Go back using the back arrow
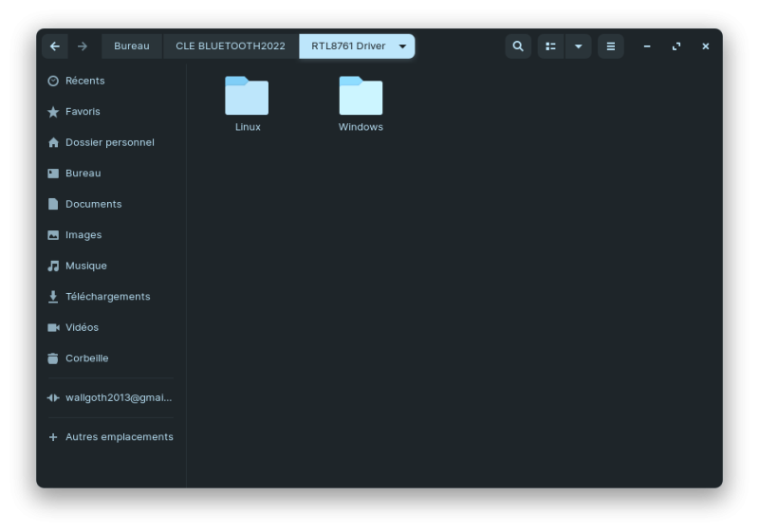The height and width of the screenshot is (532, 759). 55,46
